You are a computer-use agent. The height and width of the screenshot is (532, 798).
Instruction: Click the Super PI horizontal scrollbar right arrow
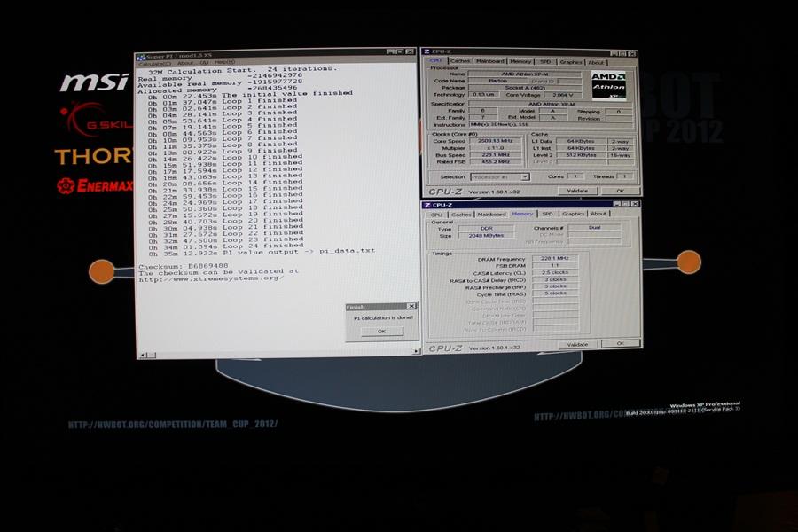(416, 351)
